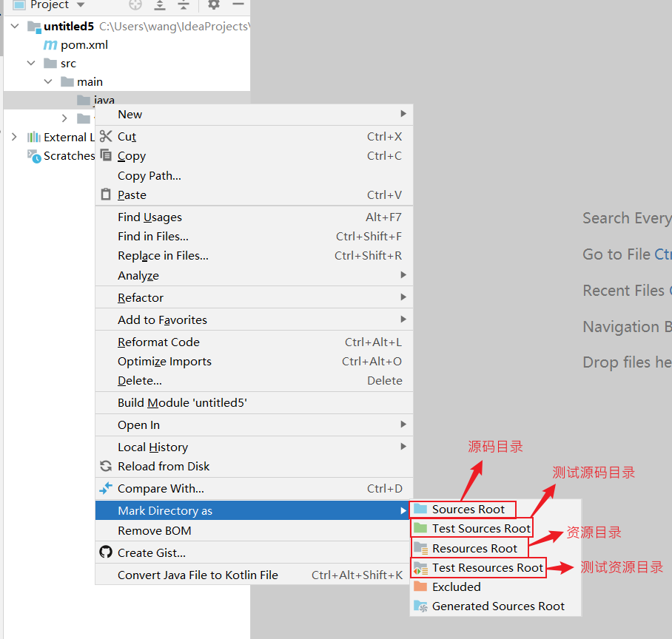The image size is (672, 639).
Task: Click the Collapse All toolbar icon
Action: click(184, 4)
